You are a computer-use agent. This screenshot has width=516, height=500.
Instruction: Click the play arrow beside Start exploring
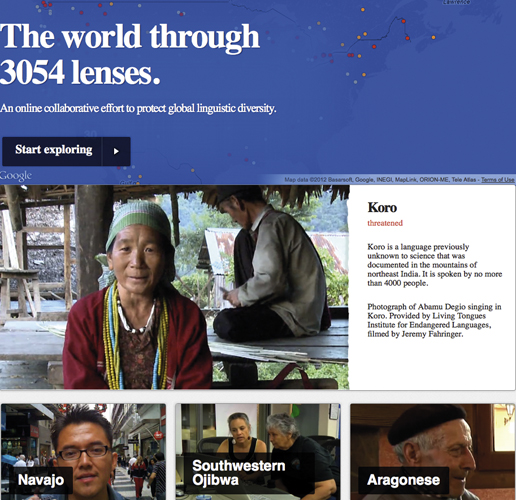click(x=116, y=151)
